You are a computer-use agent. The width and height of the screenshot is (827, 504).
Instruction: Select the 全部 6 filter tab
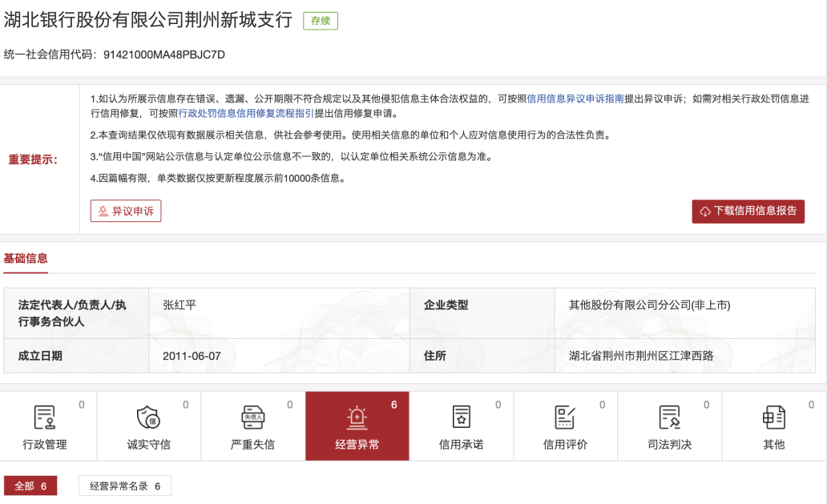pyautogui.click(x=30, y=486)
